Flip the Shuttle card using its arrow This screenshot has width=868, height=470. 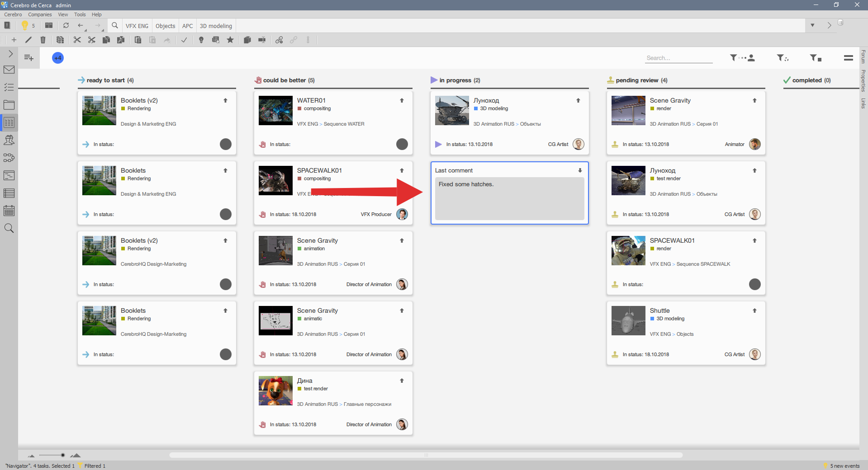(x=754, y=310)
